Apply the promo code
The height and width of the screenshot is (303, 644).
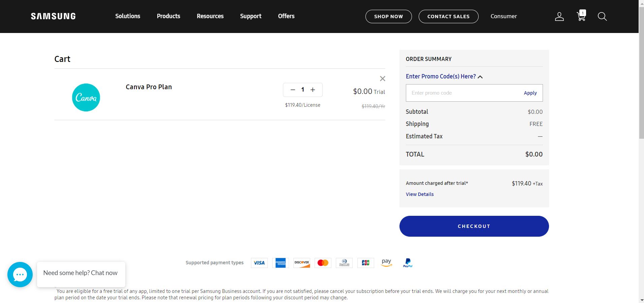[530, 93]
